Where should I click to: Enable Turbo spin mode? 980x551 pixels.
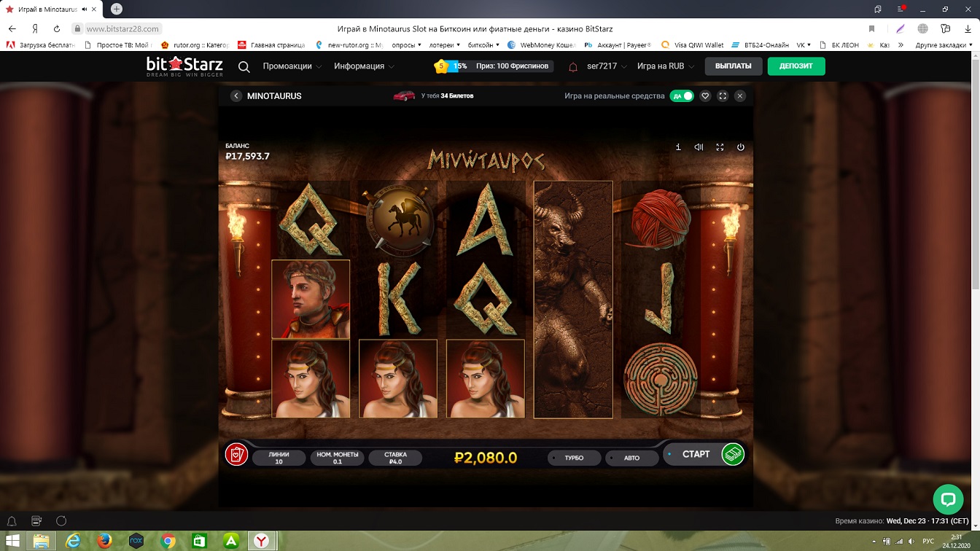point(574,458)
